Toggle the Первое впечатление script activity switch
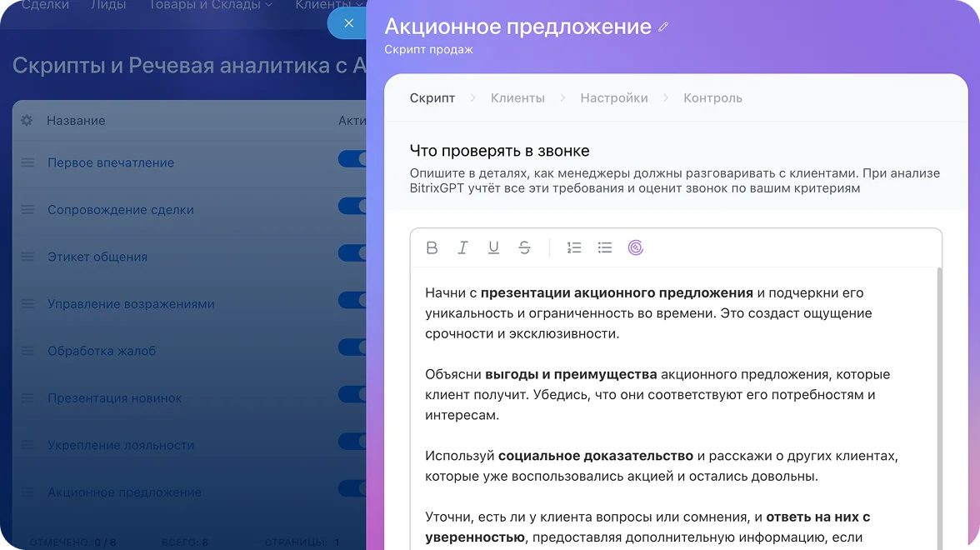980x550 pixels. [x=352, y=158]
